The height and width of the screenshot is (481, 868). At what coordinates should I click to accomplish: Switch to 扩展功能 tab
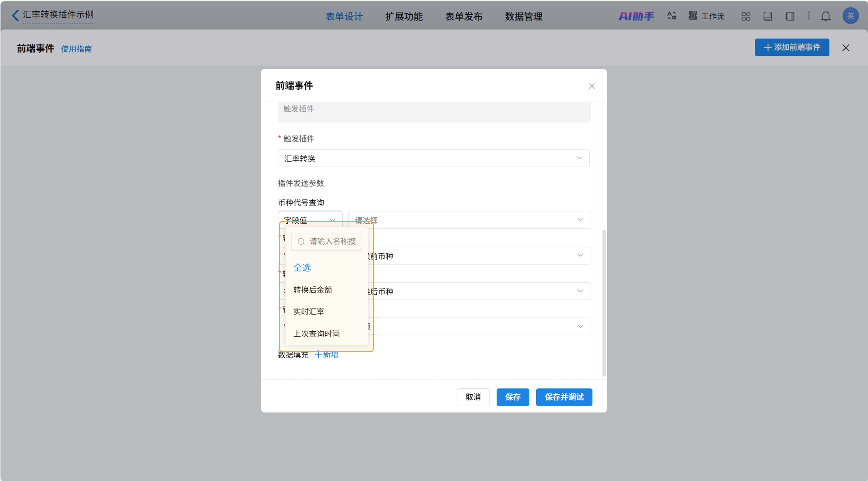(404, 17)
